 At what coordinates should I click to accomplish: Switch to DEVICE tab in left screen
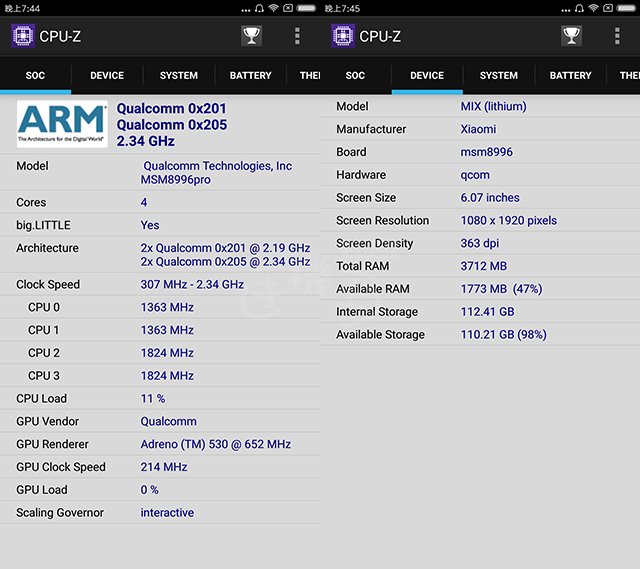click(x=107, y=76)
